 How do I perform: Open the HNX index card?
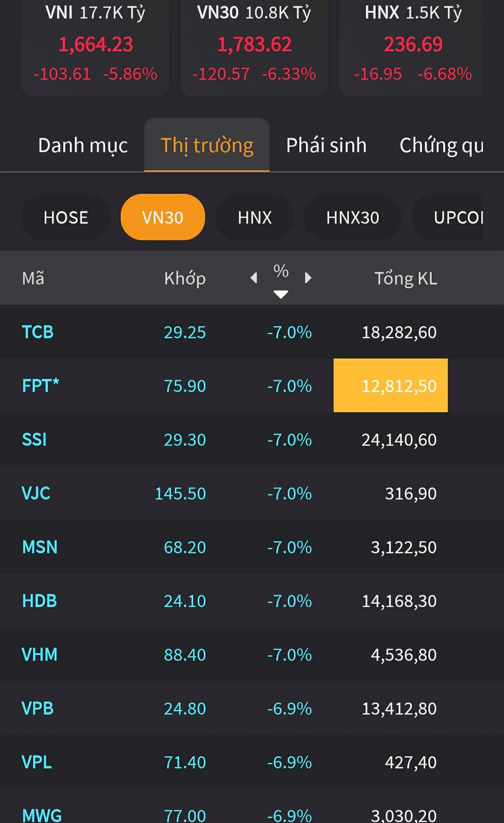tap(413, 46)
